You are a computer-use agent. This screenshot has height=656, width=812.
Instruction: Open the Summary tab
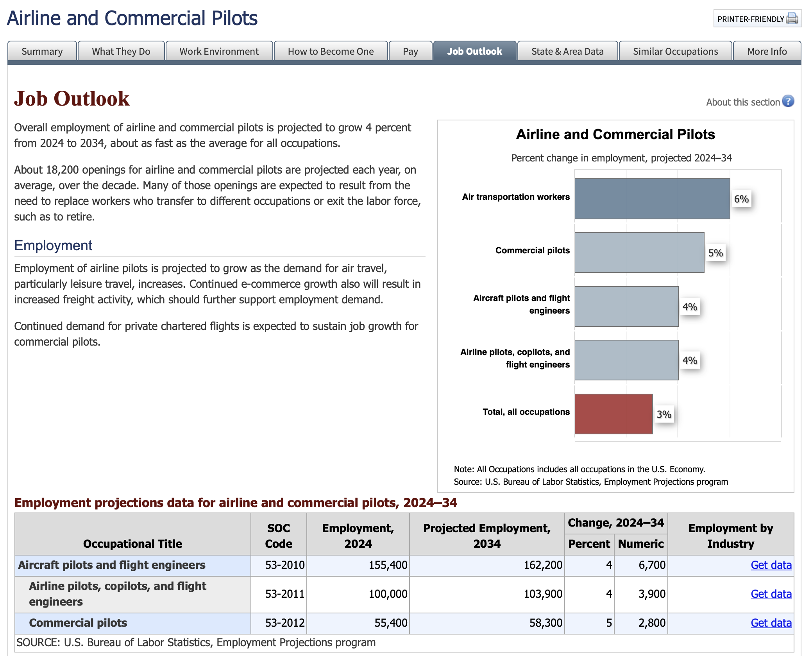click(x=42, y=51)
